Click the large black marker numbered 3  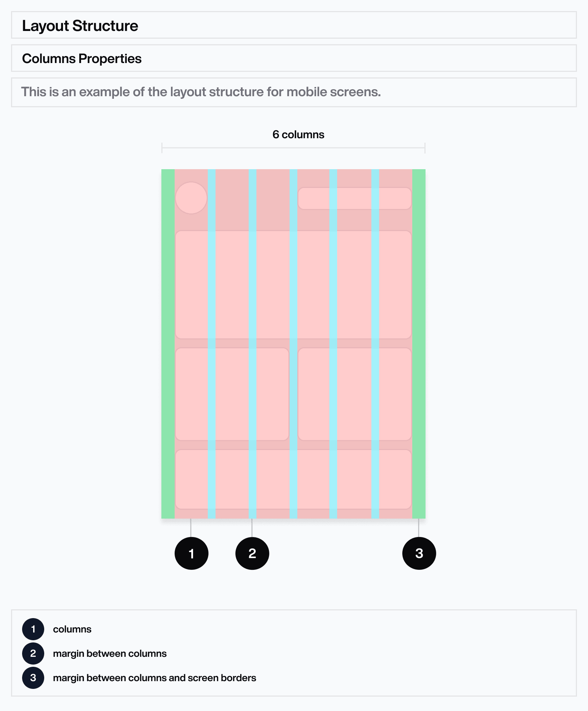pos(419,553)
